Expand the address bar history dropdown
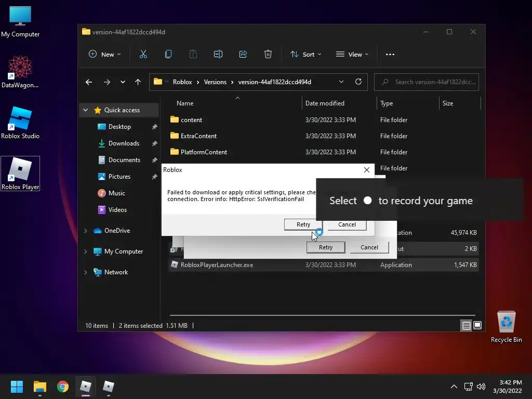 click(341, 82)
